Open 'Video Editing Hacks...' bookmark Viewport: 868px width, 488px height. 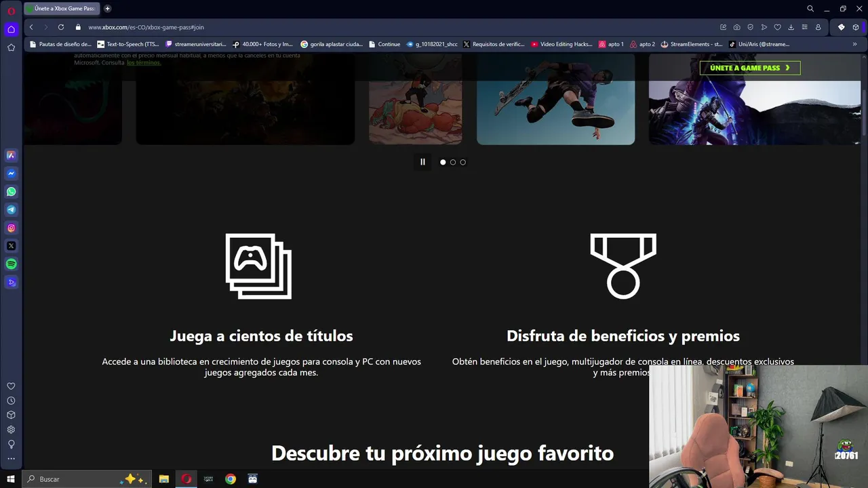[x=562, y=44]
